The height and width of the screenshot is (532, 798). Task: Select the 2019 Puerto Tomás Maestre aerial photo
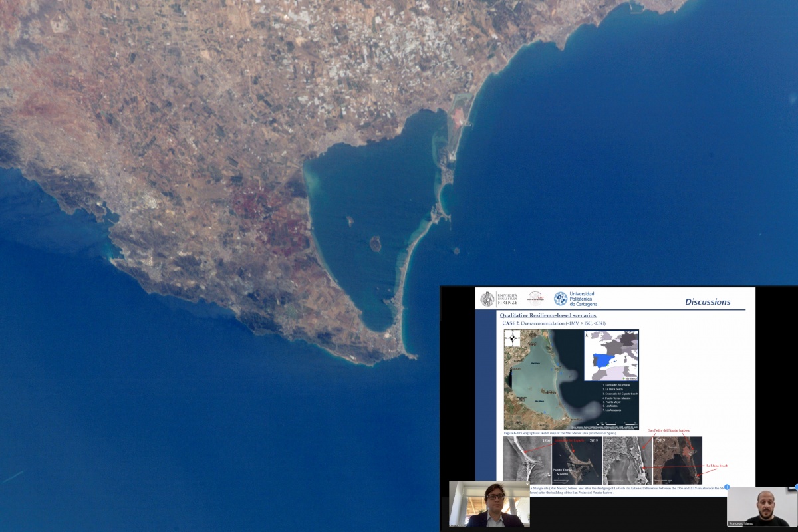(x=576, y=459)
